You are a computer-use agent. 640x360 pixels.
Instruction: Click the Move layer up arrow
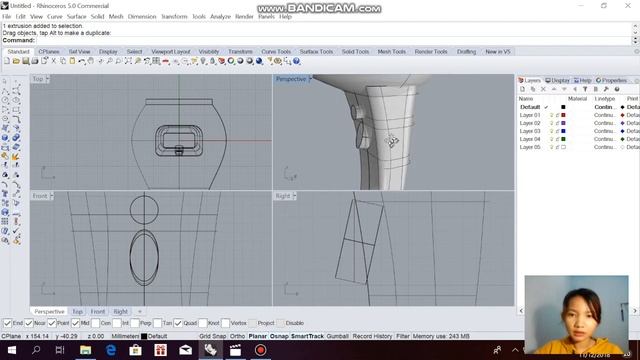point(554,89)
